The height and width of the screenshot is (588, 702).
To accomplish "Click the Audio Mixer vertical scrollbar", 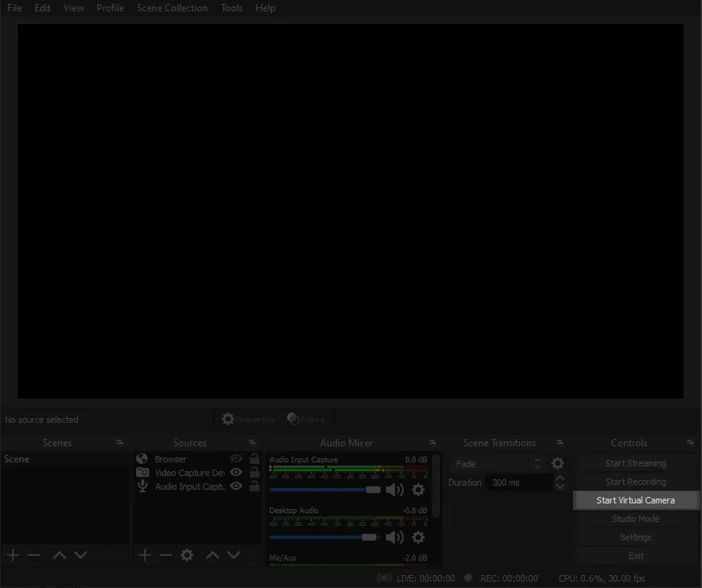I will (x=436, y=487).
